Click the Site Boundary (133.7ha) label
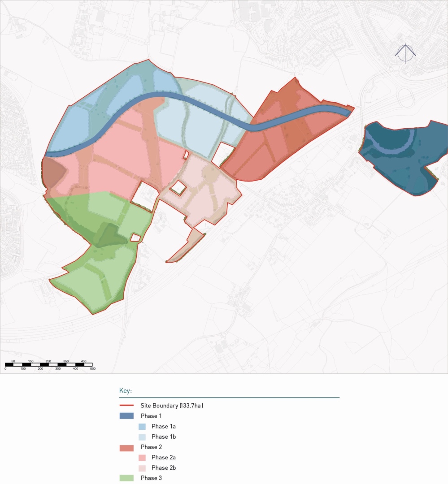Image resolution: width=448 pixels, height=484 pixels. coord(172,406)
